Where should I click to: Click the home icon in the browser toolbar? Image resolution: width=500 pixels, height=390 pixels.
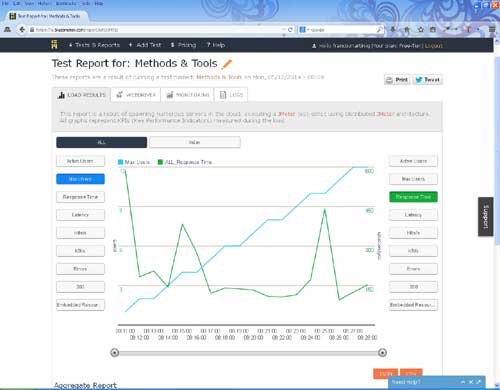pos(407,30)
